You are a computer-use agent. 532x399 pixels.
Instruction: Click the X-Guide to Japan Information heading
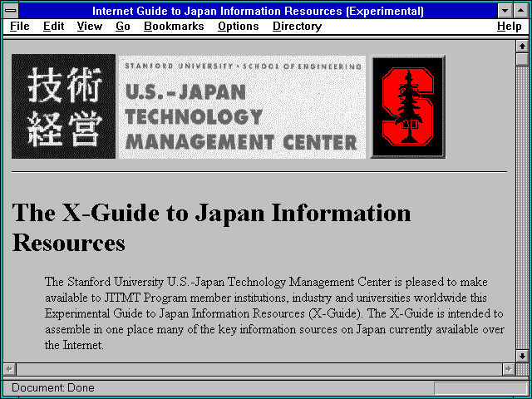coord(211,227)
